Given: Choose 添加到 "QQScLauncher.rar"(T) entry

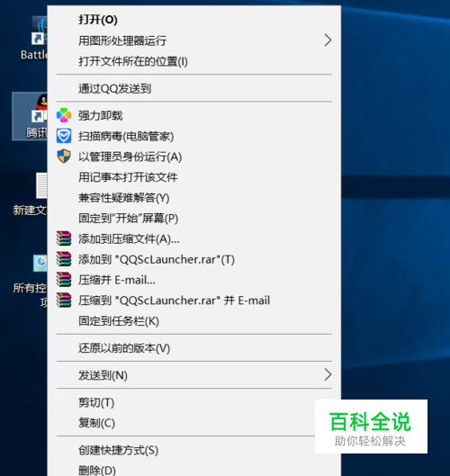Looking at the screenshot, I should coord(194,259).
